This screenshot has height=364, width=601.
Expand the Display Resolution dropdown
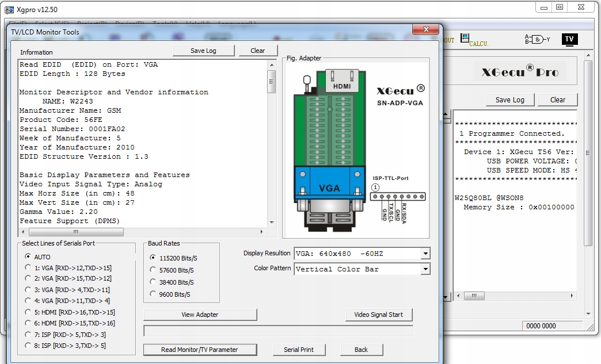point(425,254)
